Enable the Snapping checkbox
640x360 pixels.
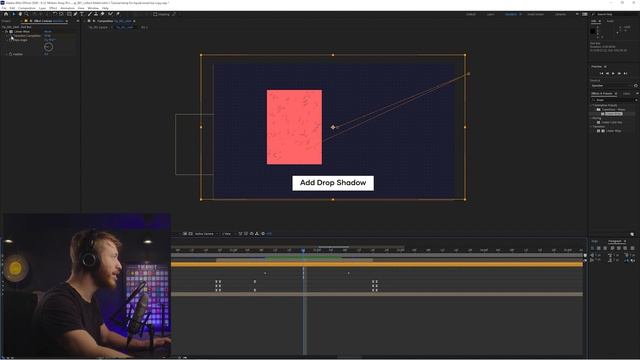pyautogui.click(x=155, y=14)
